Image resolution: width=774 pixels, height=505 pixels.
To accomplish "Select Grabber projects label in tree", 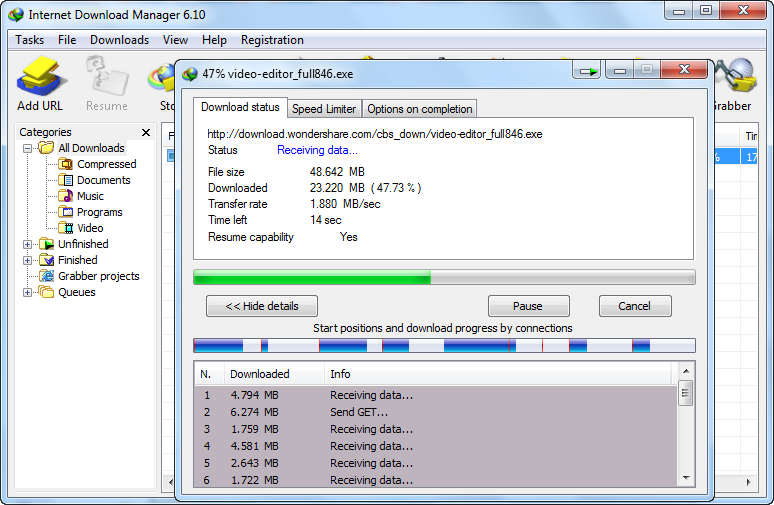I will (x=99, y=276).
